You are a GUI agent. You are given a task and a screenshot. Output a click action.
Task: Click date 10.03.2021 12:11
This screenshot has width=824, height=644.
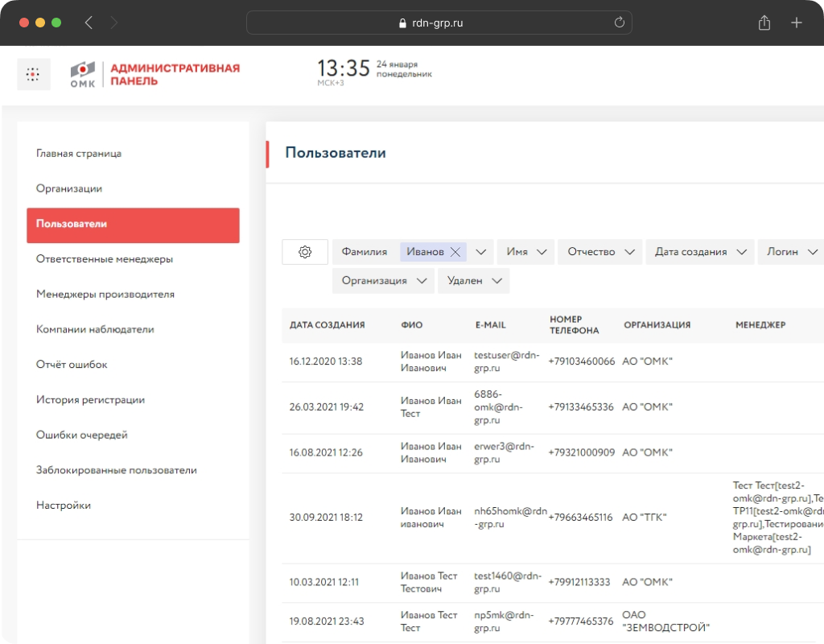click(x=323, y=583)
